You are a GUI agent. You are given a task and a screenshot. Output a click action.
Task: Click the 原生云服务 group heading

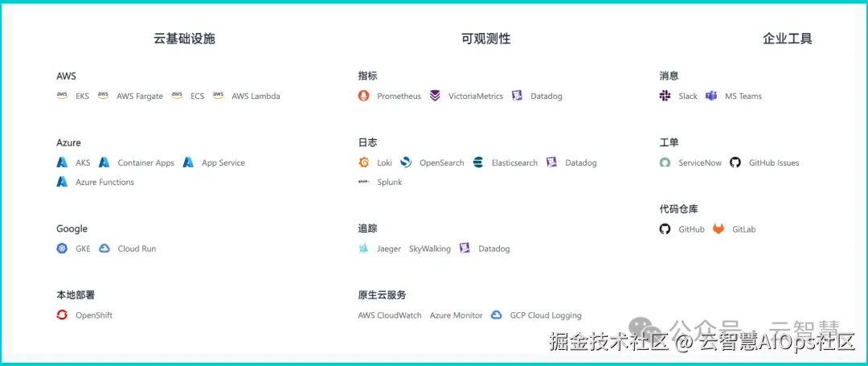pos(382,295)
